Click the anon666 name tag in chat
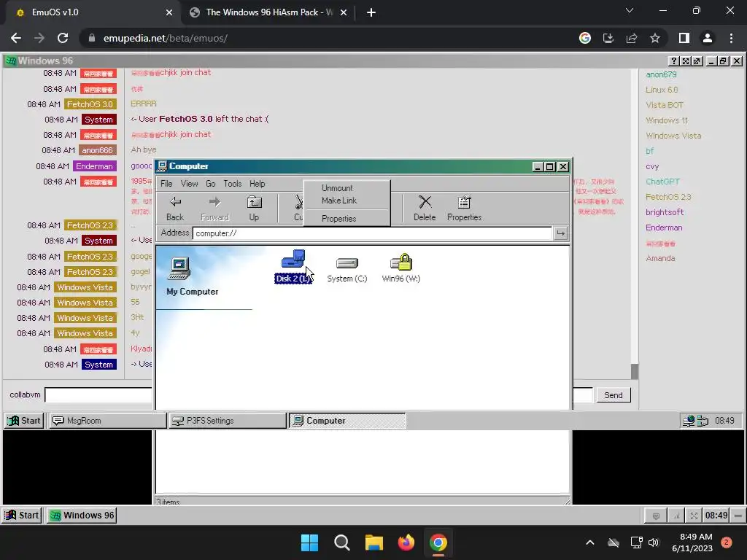Viewport: 747px width, 560px height. [97, 150]
